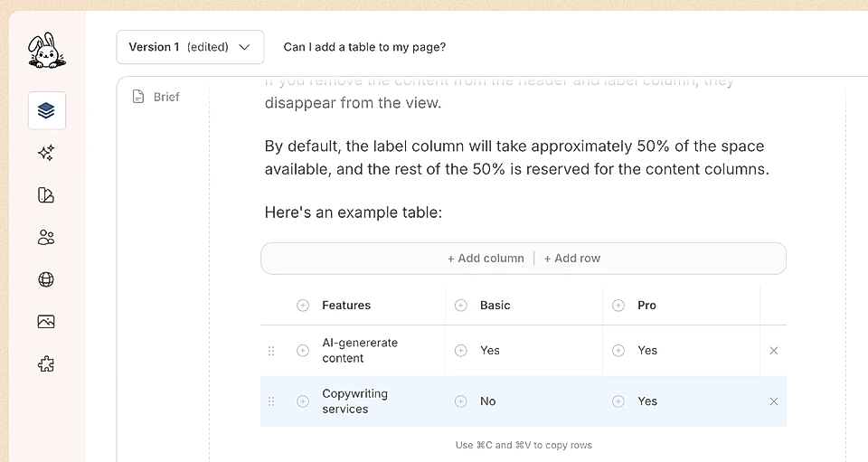
Task: Delete the Copywriting services row
Action: point(774,401)
